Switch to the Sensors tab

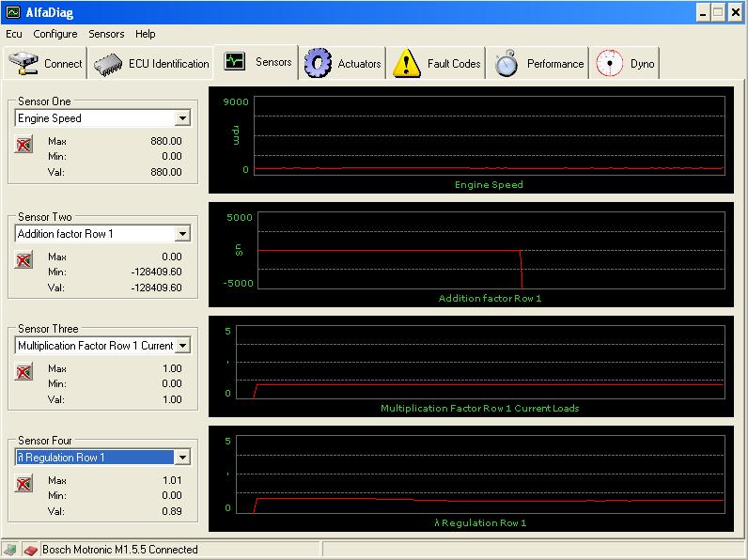click(x=257, y=63)
